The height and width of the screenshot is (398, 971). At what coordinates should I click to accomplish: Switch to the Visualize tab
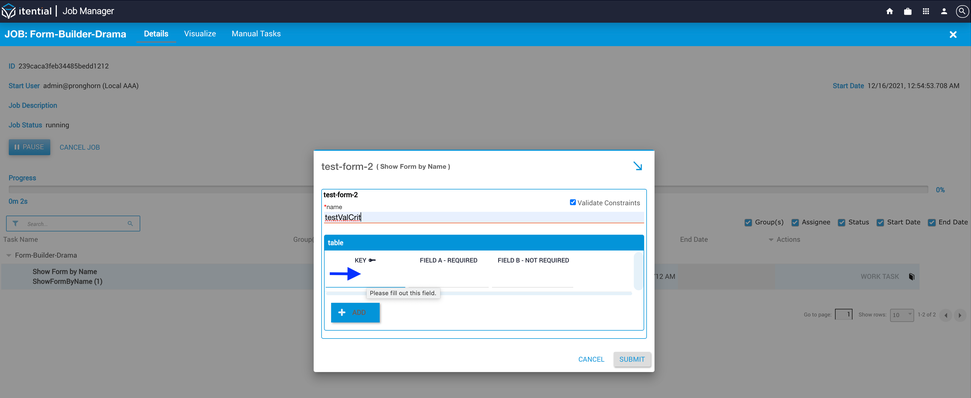(200, 34)
